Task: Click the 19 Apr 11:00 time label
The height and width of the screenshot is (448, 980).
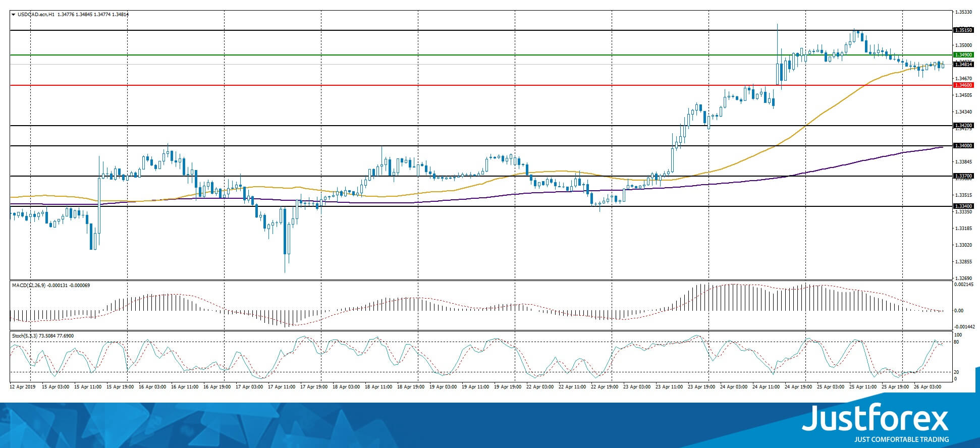Action: (x=475, y=387)
